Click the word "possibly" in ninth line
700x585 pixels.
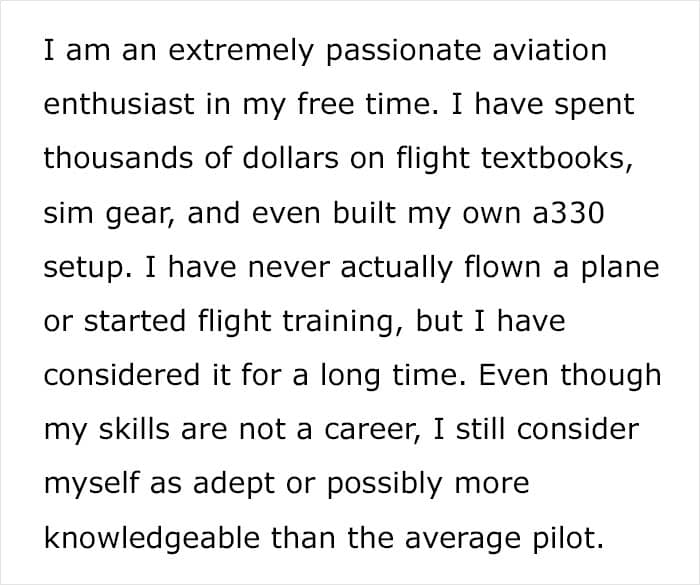(x=384, y=485)
